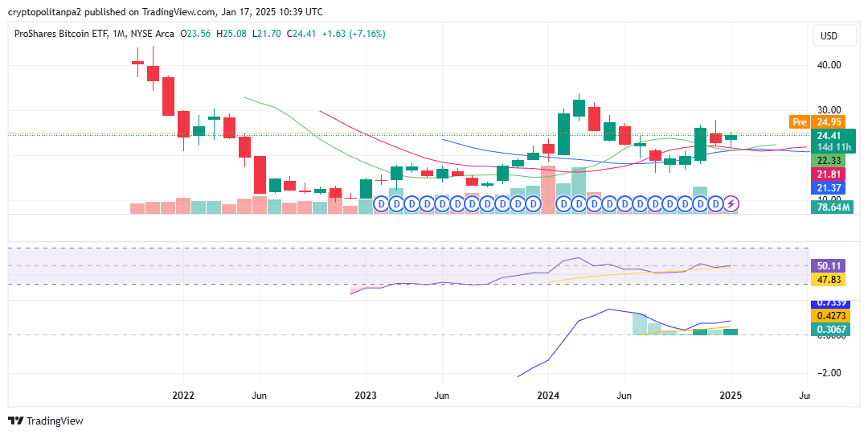This screenshot has height=435, width=868.
Task: Select the 24.95 pre-market price tag
Action: tap(829, 122)
